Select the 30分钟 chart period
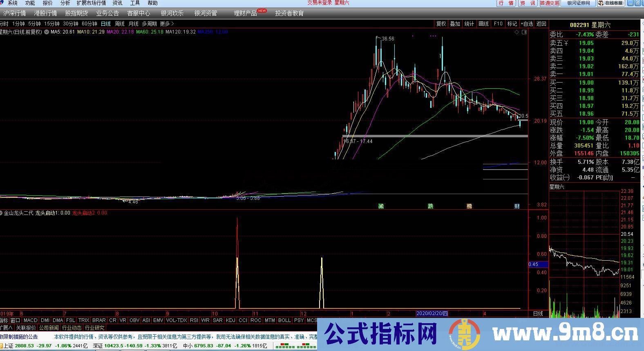644x351 pixels. (71, 24)
